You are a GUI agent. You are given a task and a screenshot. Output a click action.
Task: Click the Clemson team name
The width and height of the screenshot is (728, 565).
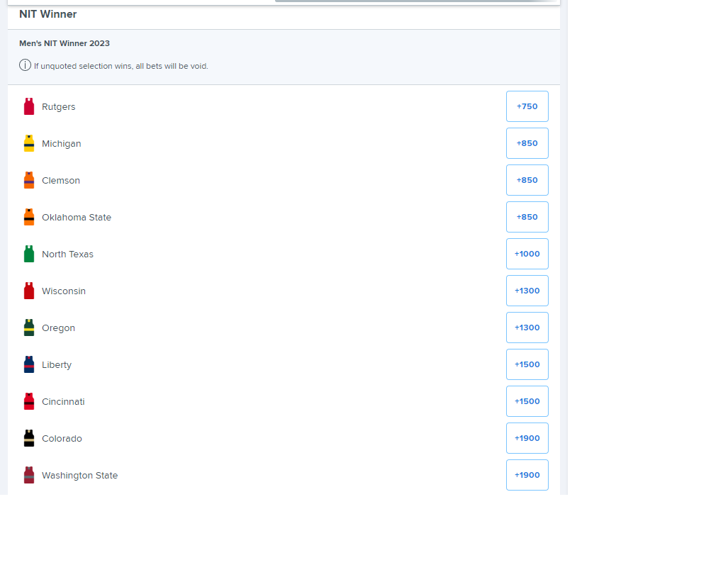(x=61, y=181)
